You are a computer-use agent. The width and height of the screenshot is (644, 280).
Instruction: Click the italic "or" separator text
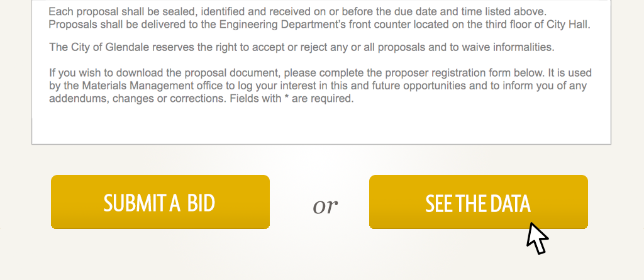click(x=325, y=204)
